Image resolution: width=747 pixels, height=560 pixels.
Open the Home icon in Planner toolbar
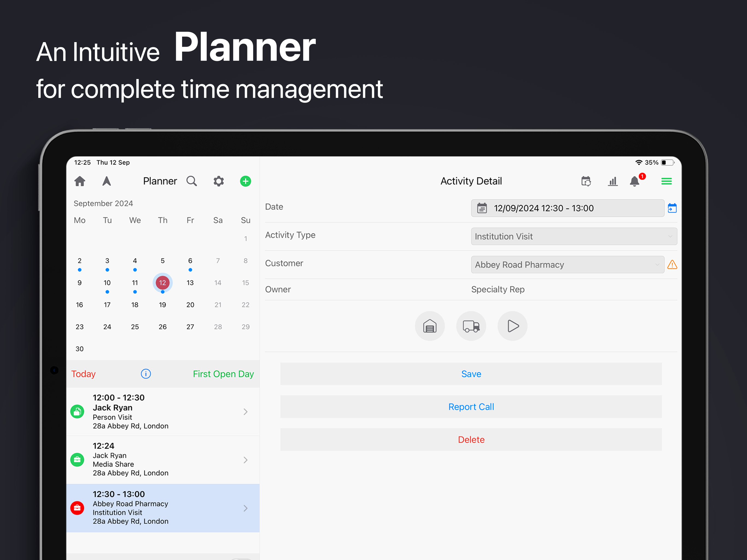80,181
